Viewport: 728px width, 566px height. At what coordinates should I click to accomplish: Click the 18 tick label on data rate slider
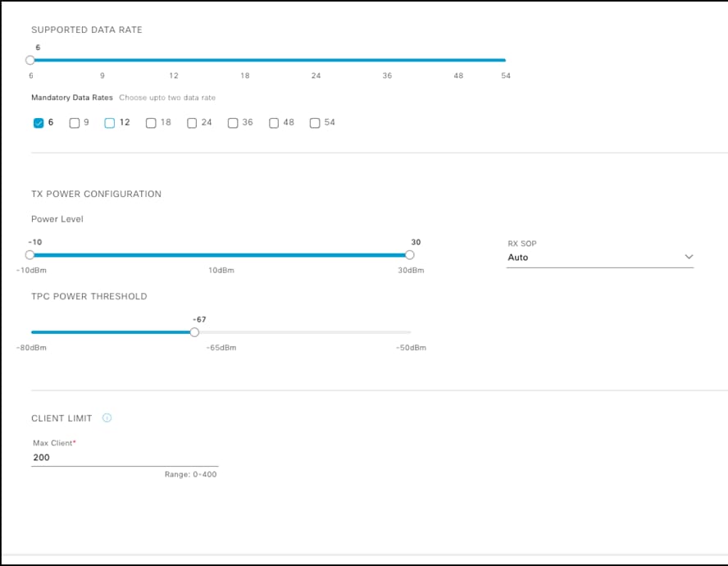pyautogui.click(x=244, y=75)
